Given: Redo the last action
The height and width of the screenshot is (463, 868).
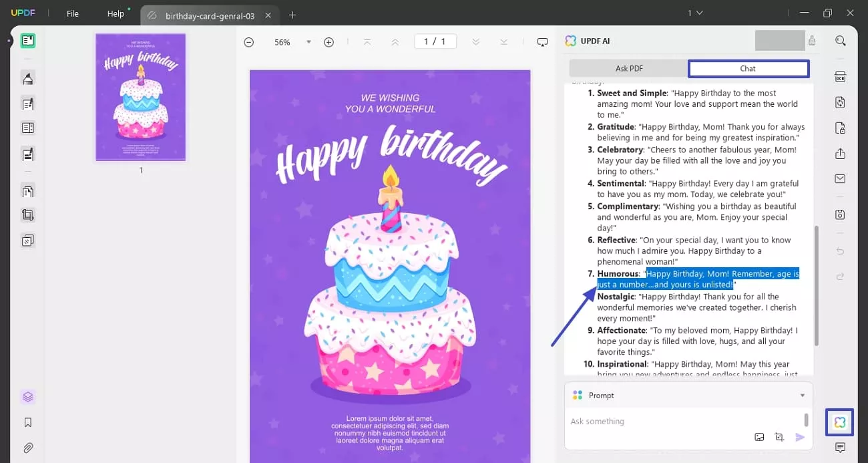Looking at the screenshot, I should [840, 276].
